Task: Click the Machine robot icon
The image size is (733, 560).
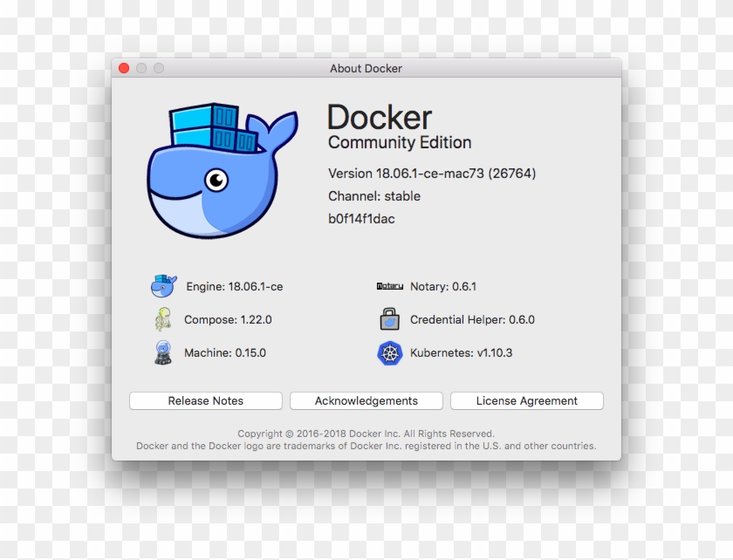Action: pos(163,352)
